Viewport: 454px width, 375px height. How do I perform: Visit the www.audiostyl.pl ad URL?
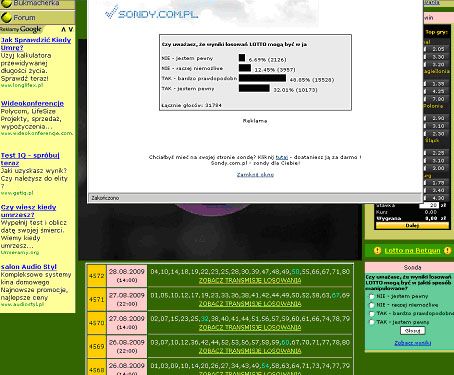22,304
